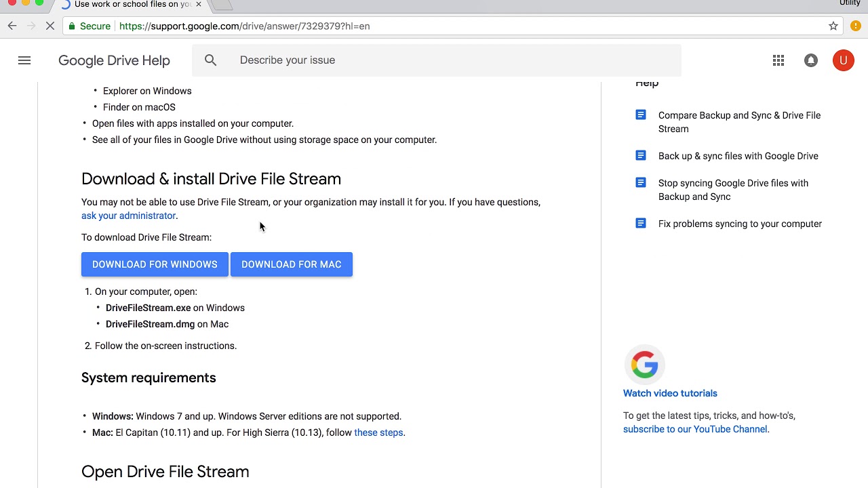
Task: Click the Download for Mac button
Action: pos(292,264)
